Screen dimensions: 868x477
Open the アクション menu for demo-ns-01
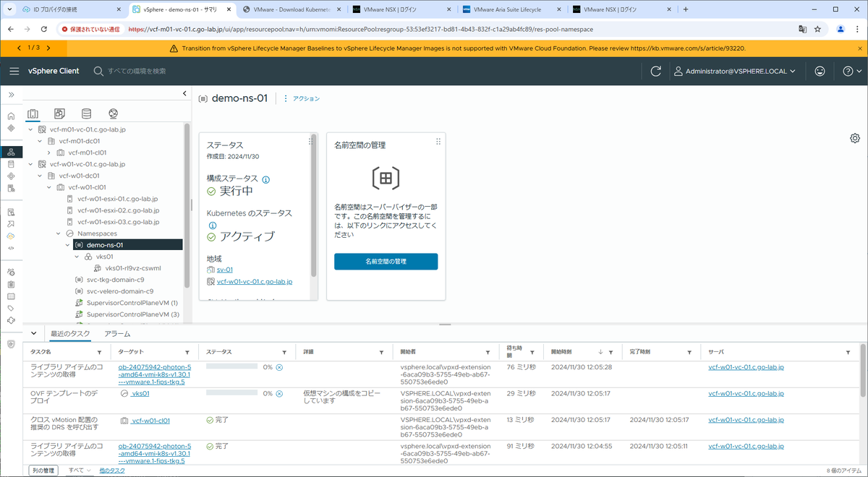click(302, 98)
